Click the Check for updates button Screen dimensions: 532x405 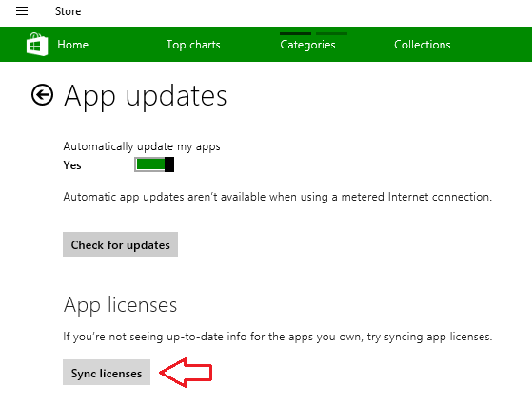click(121, 244)
